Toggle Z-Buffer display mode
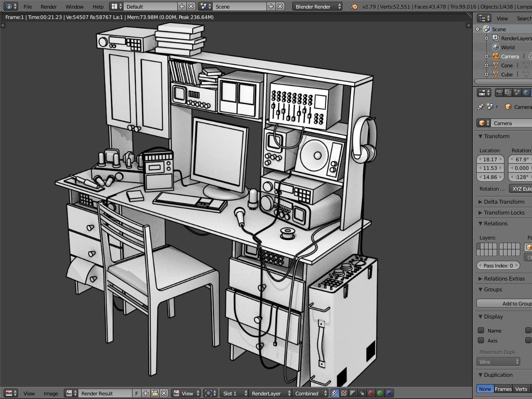Viewport: 532px width, 399px height. click(362, 393)
